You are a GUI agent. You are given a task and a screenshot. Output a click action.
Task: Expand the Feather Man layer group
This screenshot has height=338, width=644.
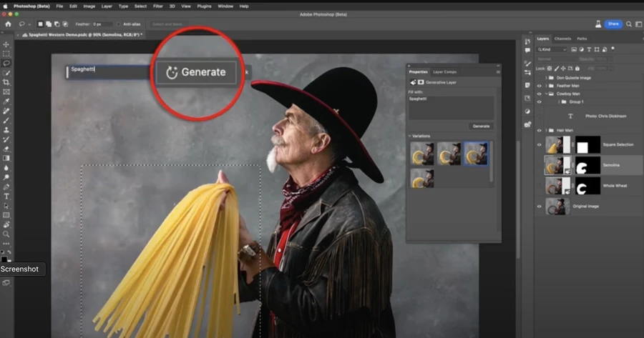point(546,85)
